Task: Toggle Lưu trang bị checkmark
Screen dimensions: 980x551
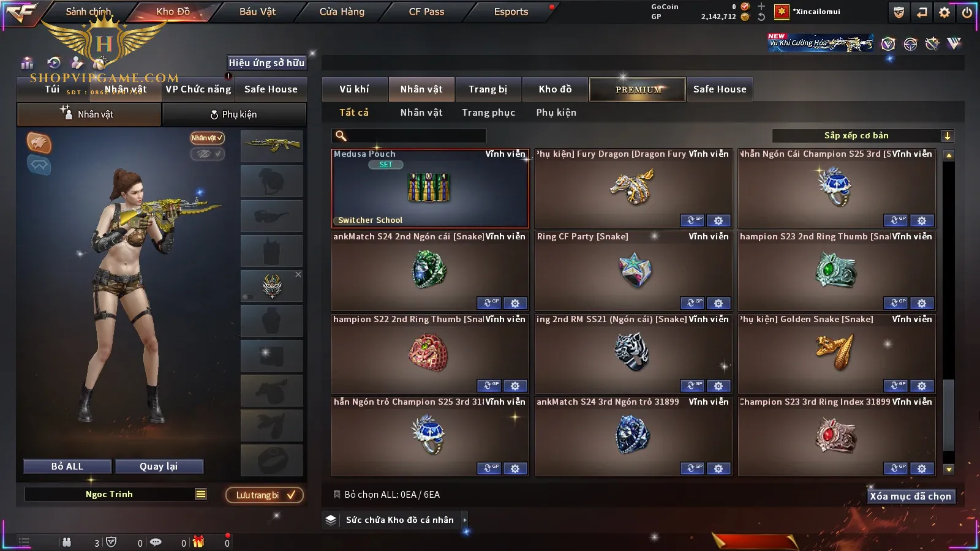Action: click(x=292, y=495)
